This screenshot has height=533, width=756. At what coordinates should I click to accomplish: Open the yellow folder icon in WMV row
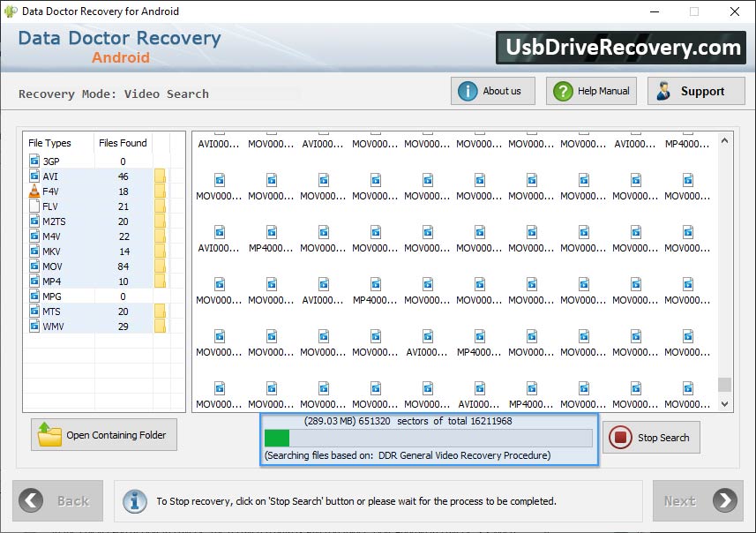(x=160, y=327)
